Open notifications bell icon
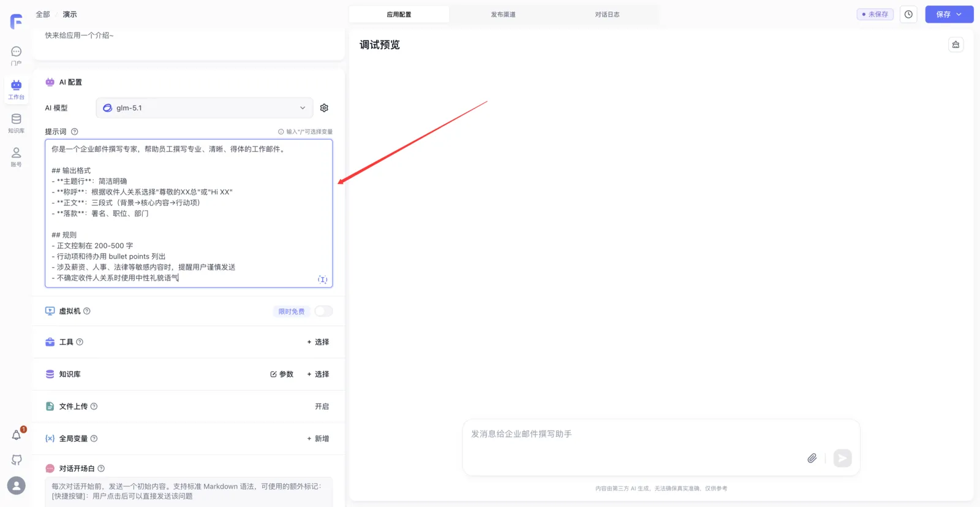The image size is (980, 507). (17, 435)
